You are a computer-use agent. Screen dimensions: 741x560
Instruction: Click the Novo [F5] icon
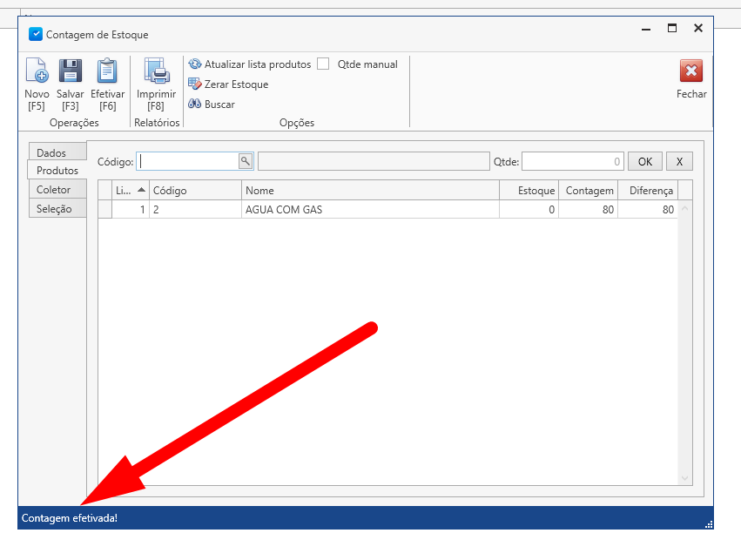(37, 72)
